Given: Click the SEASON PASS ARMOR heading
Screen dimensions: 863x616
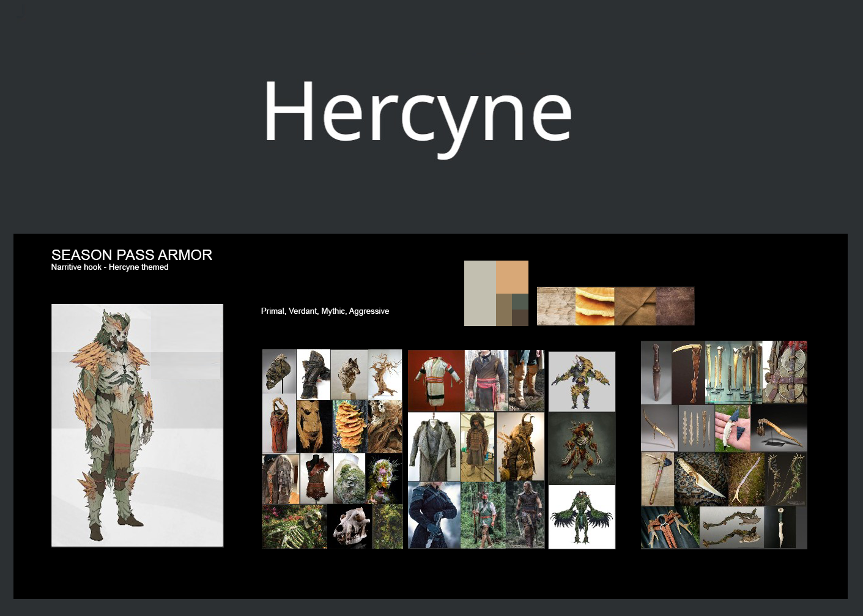Looking at the screenshot, I should (131, 255).
